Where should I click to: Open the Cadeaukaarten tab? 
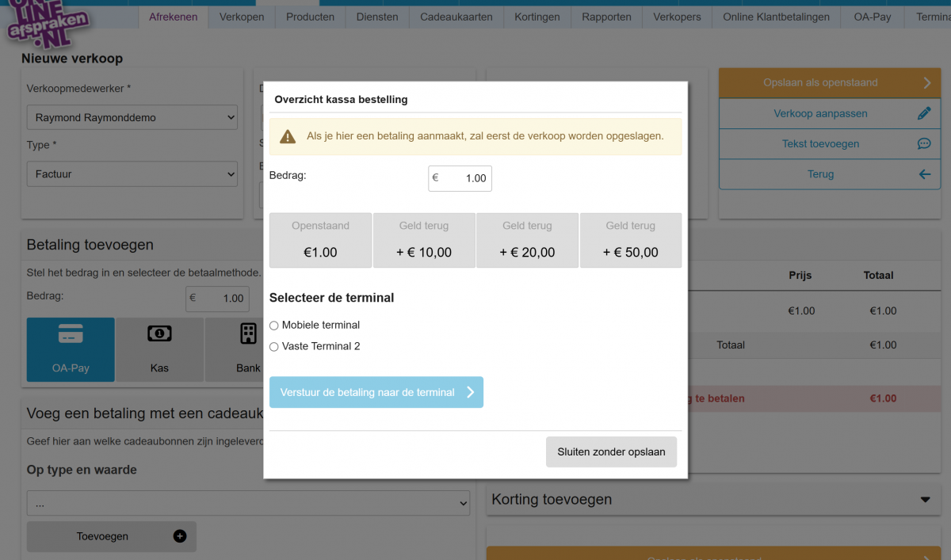pyautogui.click(x=456, y=16)
